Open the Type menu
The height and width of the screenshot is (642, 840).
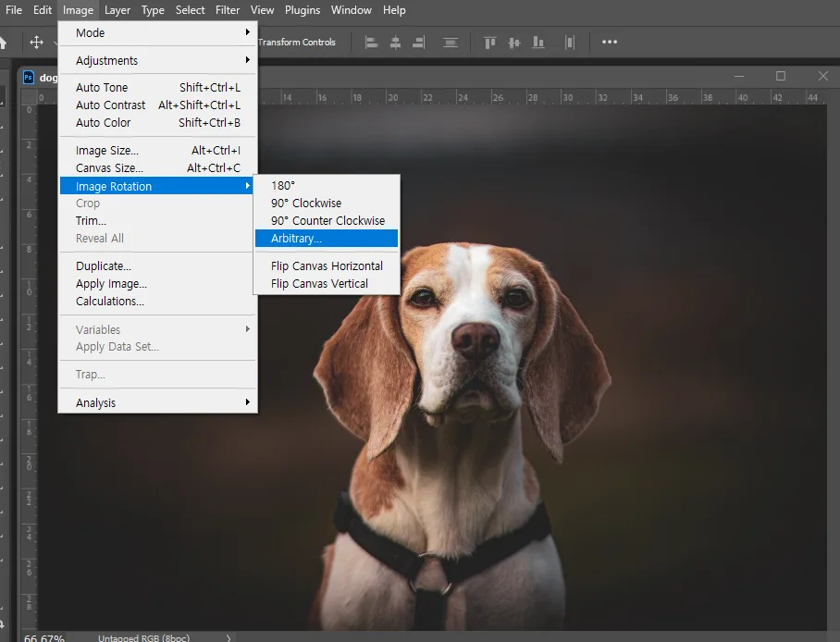tap(153, 10)
